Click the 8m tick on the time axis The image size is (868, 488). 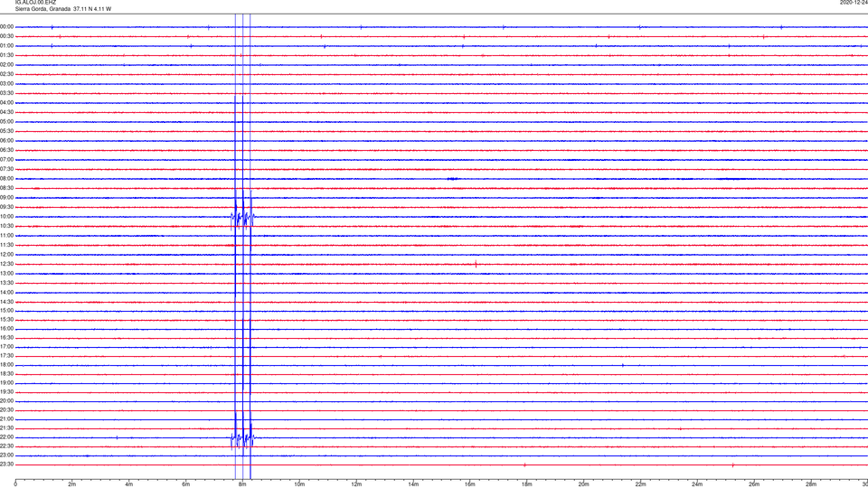242,484
